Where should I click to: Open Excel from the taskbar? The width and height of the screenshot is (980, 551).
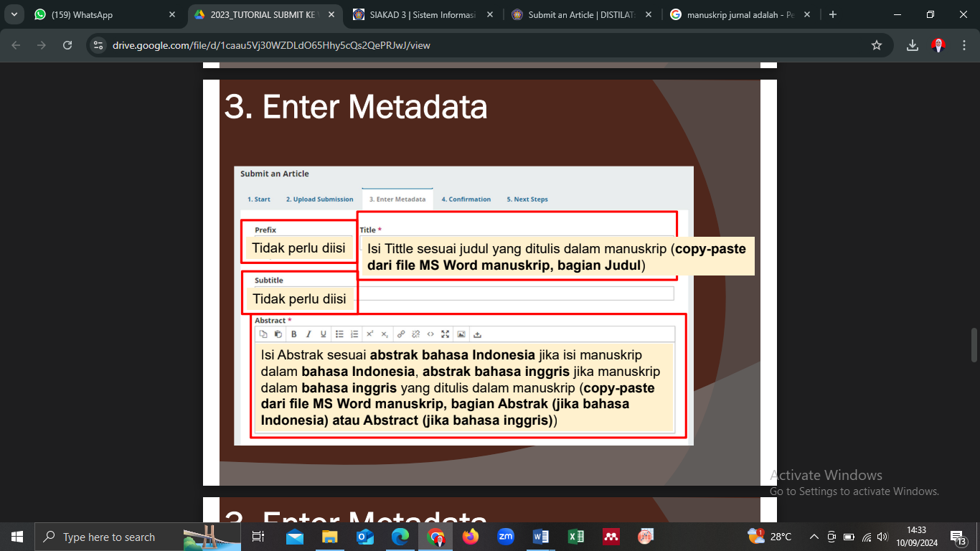(x=576, y=537)
